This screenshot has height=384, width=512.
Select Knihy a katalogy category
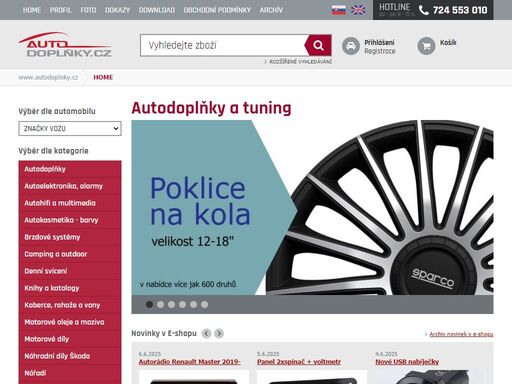(x=70, y=288)
